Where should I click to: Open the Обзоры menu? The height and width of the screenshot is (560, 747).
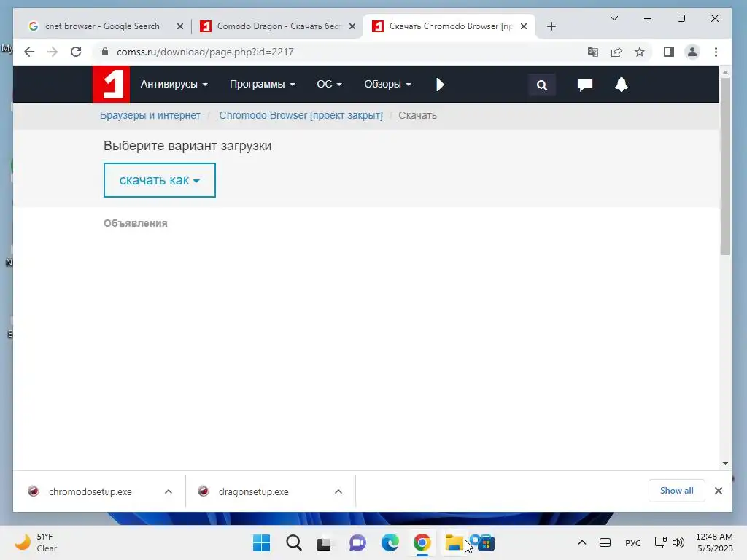click(387, 85)
